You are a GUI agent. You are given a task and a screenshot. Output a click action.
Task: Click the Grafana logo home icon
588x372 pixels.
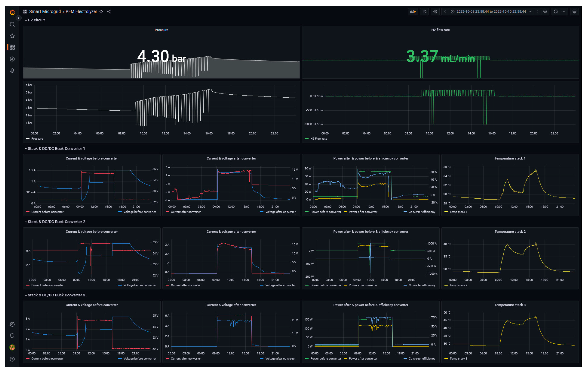click(12, 12)
